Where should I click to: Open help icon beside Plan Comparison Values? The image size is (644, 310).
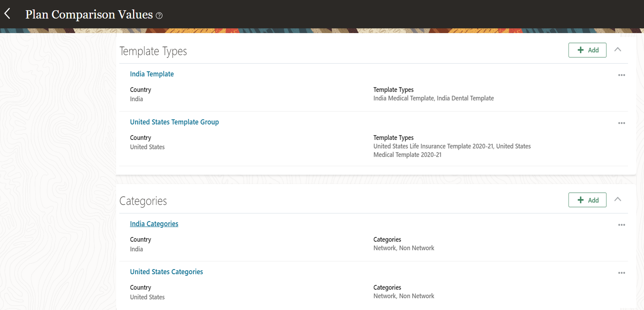tap(159, 16)
